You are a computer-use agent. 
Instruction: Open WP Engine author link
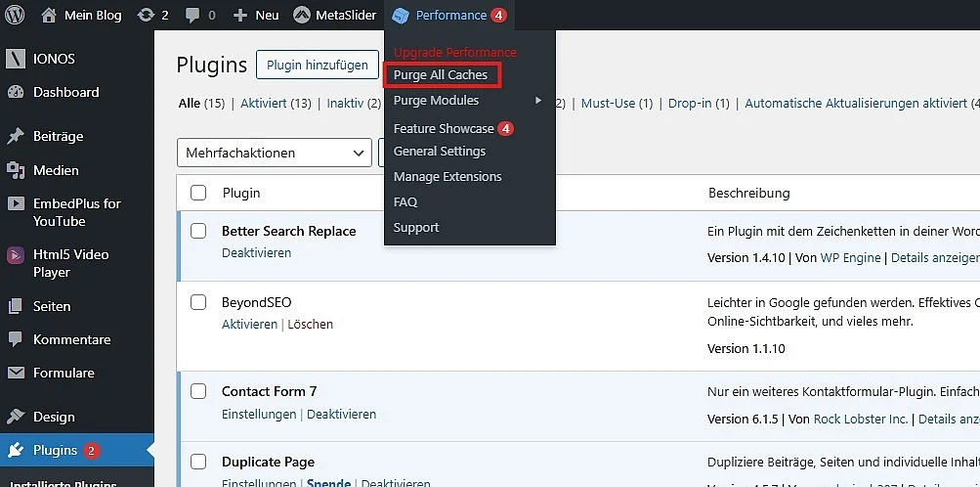850,257
